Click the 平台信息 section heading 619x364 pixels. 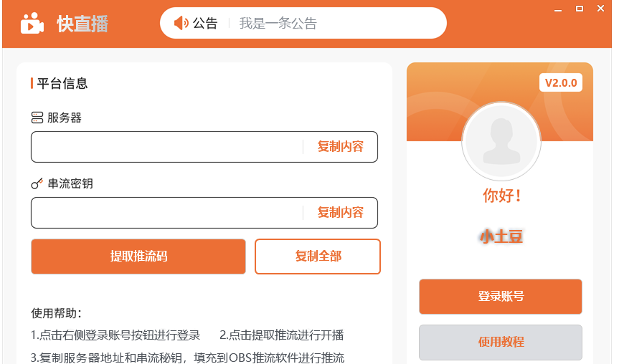pyautogui.click(x=62, y=84)
